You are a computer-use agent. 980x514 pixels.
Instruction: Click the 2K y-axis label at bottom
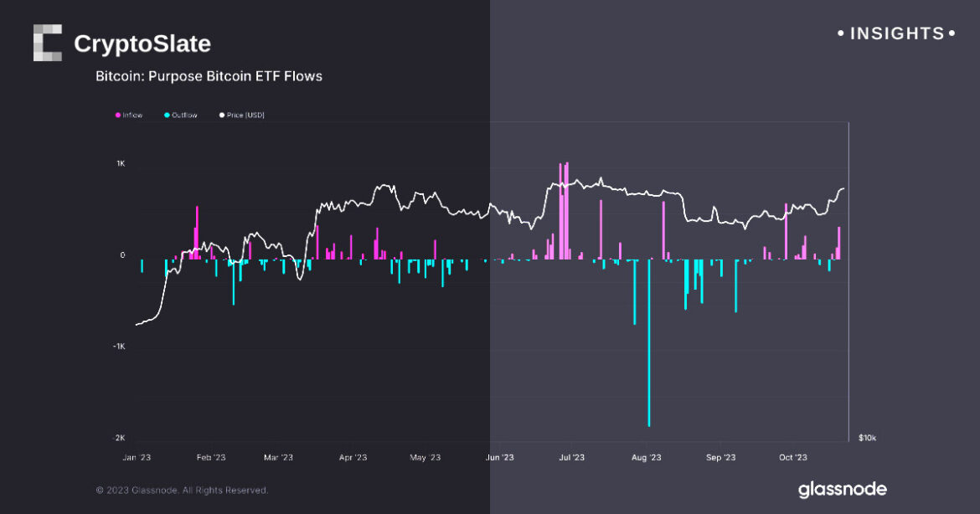tap(120, 438)
